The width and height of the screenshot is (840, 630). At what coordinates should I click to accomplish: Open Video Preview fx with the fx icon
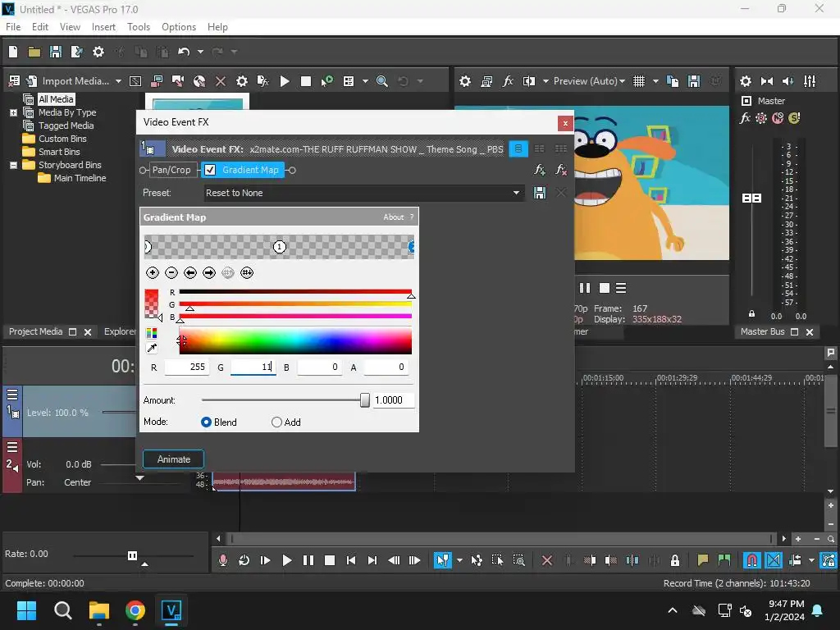pyautogui.click(x=508, y=81)
